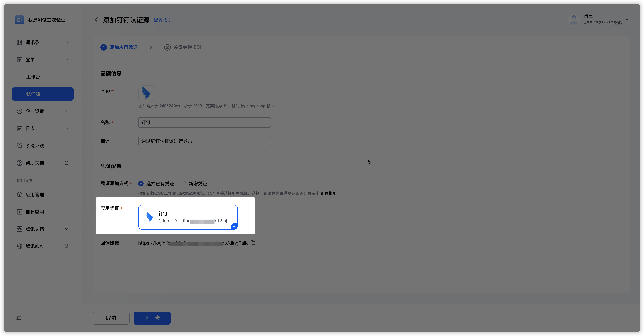Click the DingTalk logo upload thumbnail

point(146,93)
